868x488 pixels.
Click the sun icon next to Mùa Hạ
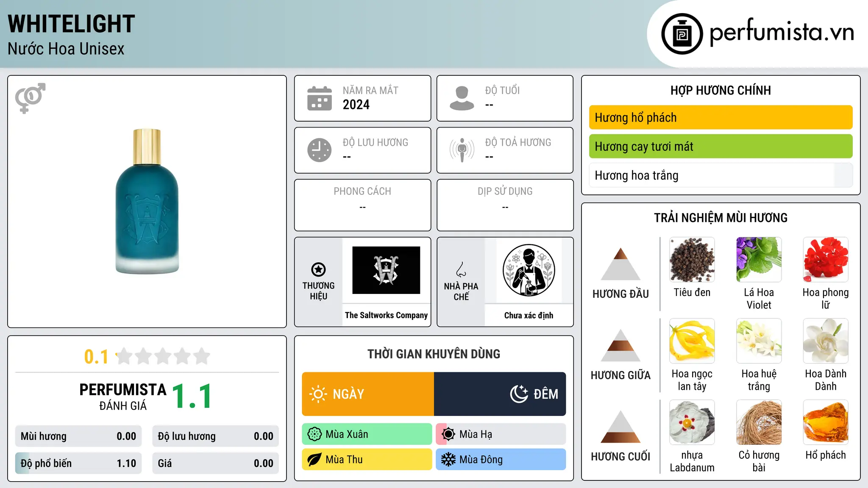click(448, 434)
